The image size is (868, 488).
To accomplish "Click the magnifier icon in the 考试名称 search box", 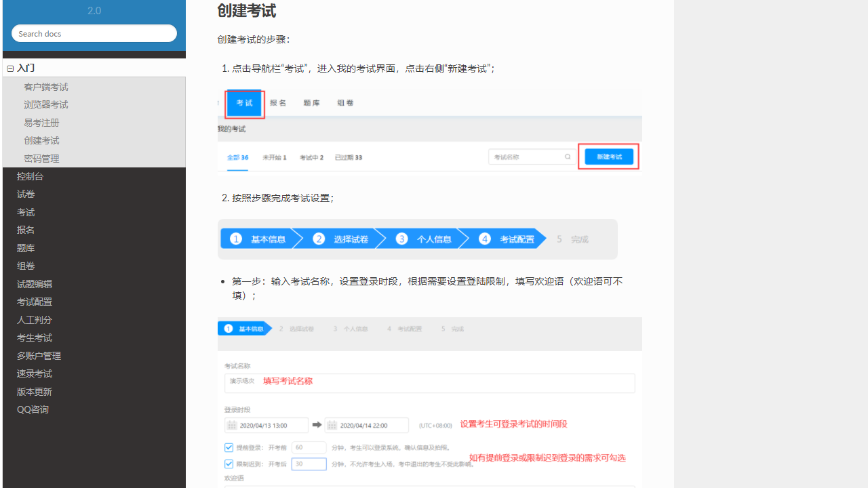I will 567,157.
